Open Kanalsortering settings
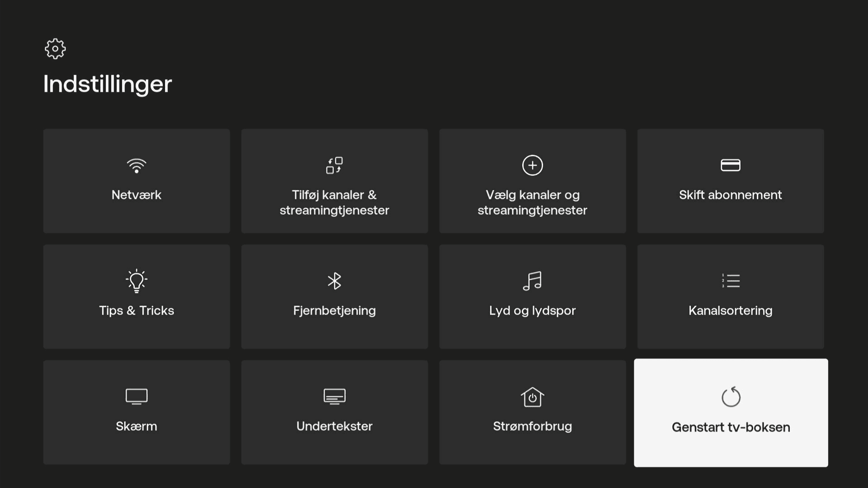This screenshot has height=488, width=868. pyautogui.click(x=730, y=296)
